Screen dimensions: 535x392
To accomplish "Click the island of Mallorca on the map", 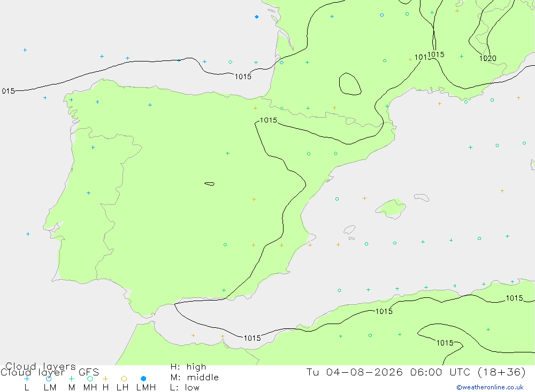I will point(391,208).
